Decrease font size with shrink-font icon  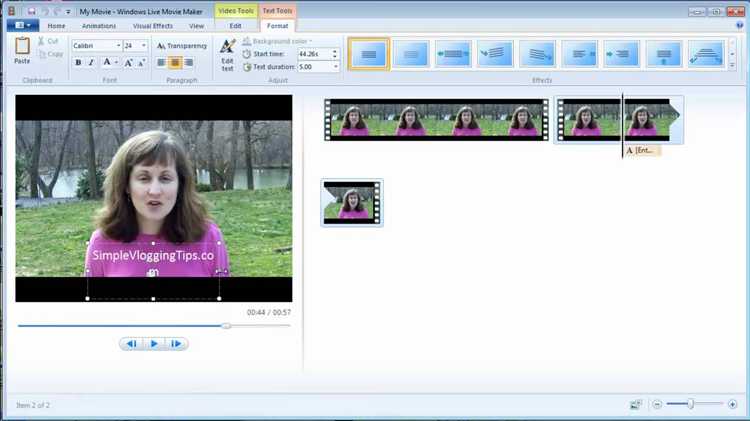pyautogui.click(x=142, y=63)
